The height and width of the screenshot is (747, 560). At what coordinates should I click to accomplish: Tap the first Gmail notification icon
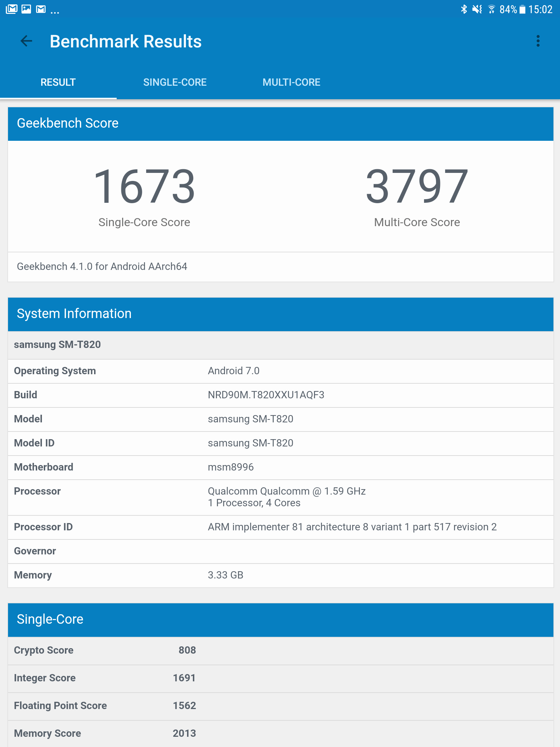11,9
